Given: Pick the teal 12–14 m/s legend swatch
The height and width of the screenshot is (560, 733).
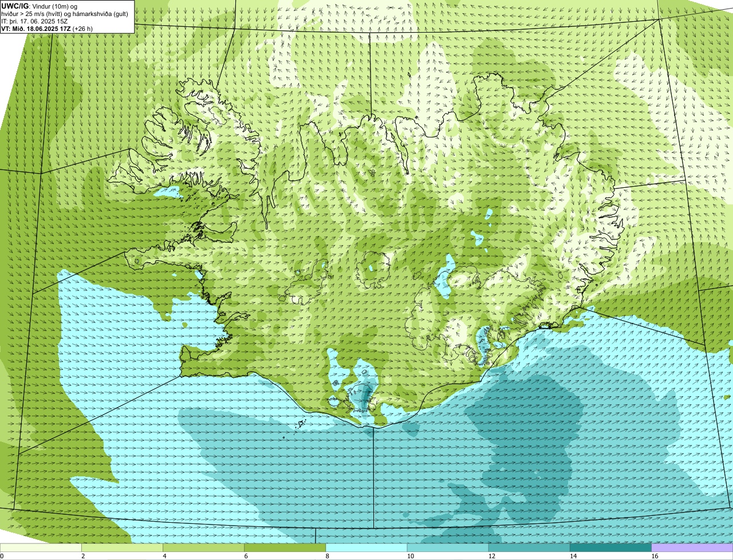Looking at the screenshot, I should pos(530,547).
